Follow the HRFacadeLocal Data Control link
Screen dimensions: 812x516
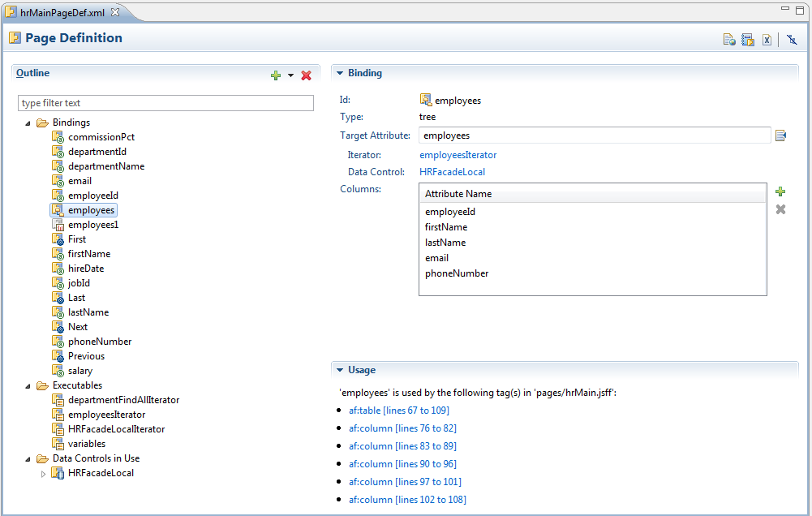pos(452,171)
